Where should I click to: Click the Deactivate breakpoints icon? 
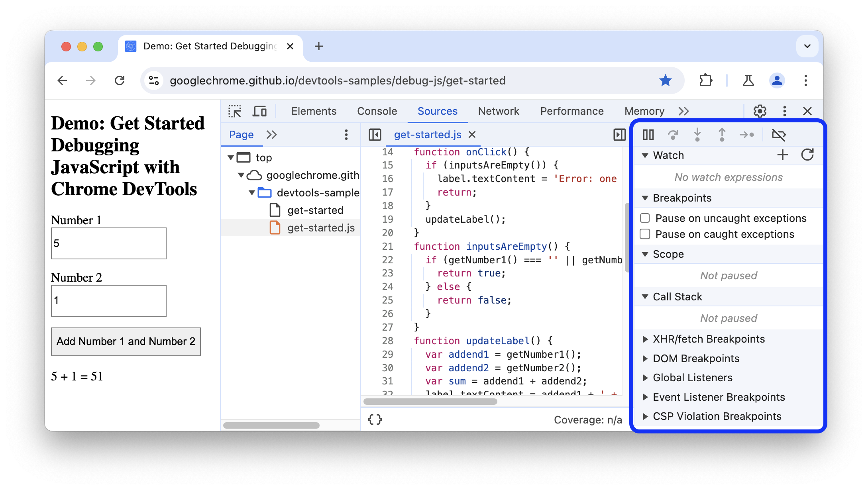coord(779,134)
